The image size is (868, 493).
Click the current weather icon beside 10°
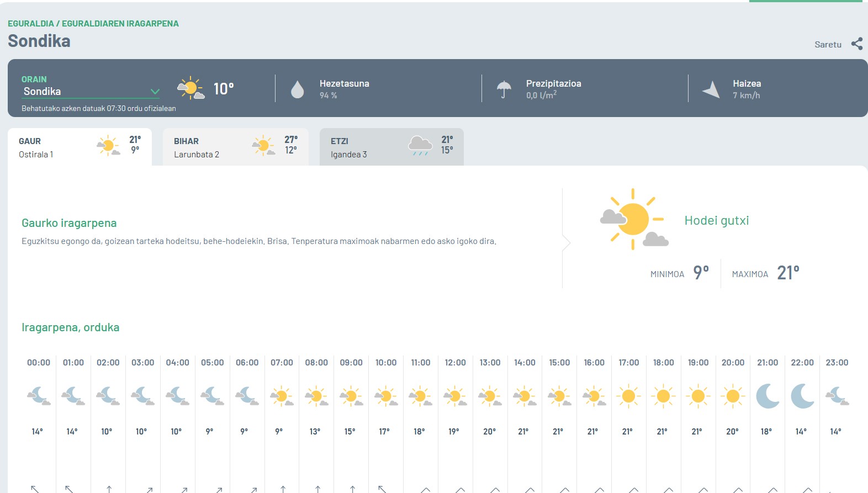[x=191, y=88]
